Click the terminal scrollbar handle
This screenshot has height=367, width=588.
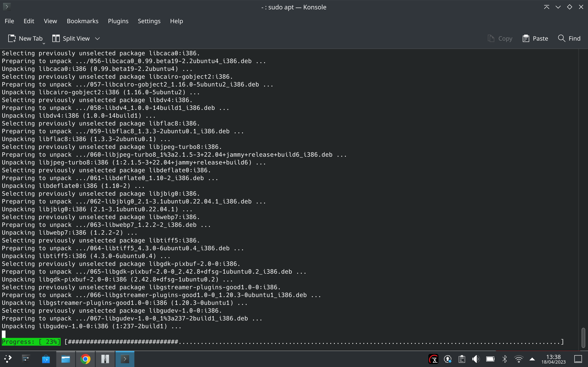tap(583, 337)
